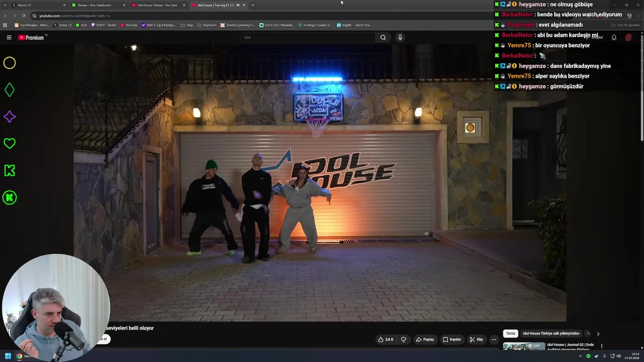Click the green diamond overlay icon

tap(10, 90)
